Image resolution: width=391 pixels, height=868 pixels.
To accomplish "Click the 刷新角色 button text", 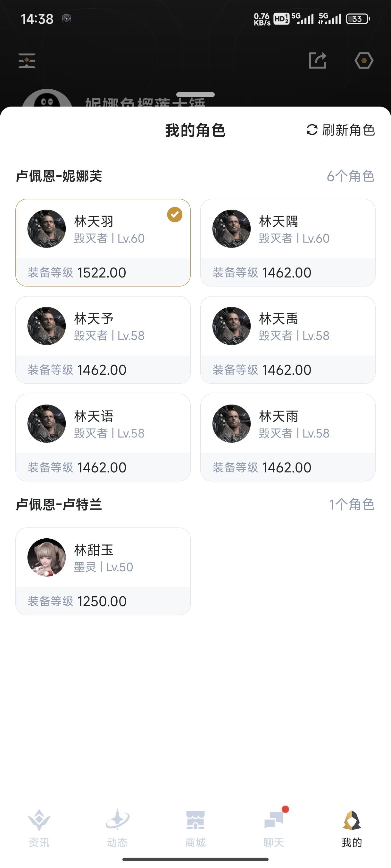I will coord(348,130).
